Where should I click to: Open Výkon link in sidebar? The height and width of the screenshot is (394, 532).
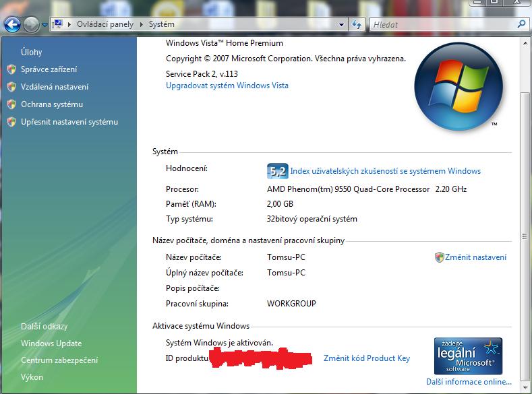tap(32, 377)
